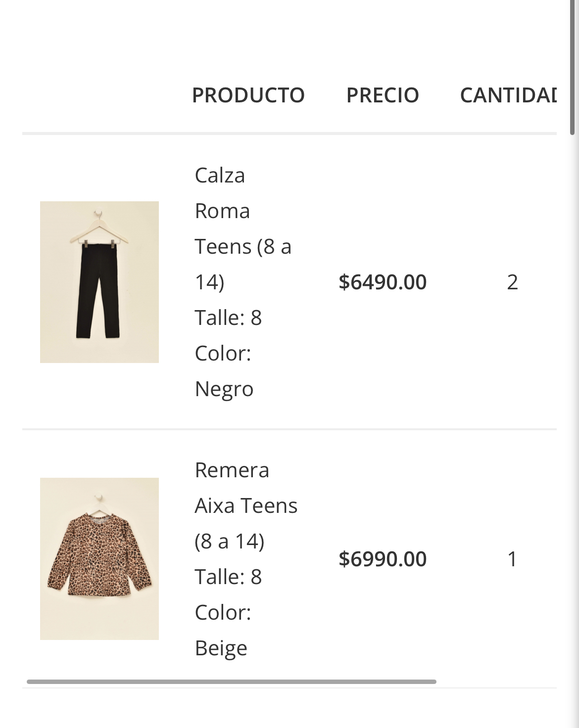The image size is (579, 728).
Task: Click the horizontal scrollbar track right of thumb
Action: pos(495,682)
